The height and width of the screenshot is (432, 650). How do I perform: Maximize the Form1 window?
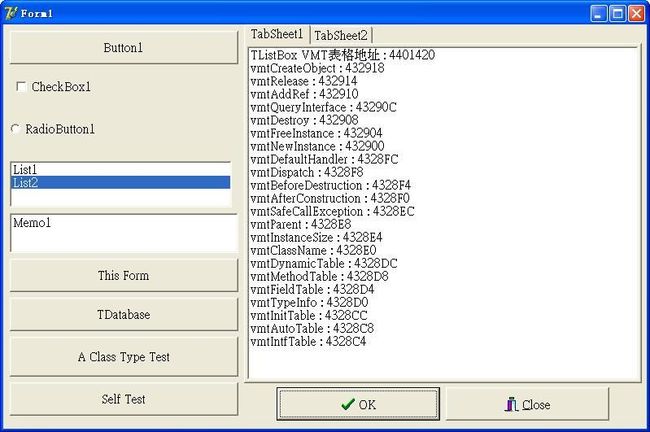617,14
